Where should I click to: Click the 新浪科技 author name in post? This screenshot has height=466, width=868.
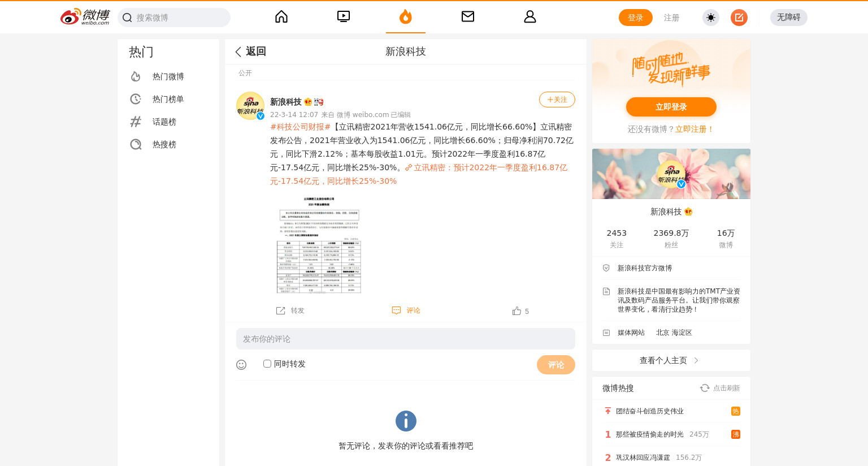[x=286, y=102]
